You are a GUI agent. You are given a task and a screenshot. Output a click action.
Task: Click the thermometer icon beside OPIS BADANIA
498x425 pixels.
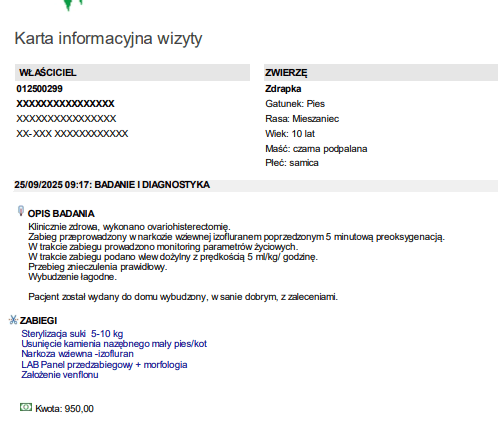click(x=21, y=211)
